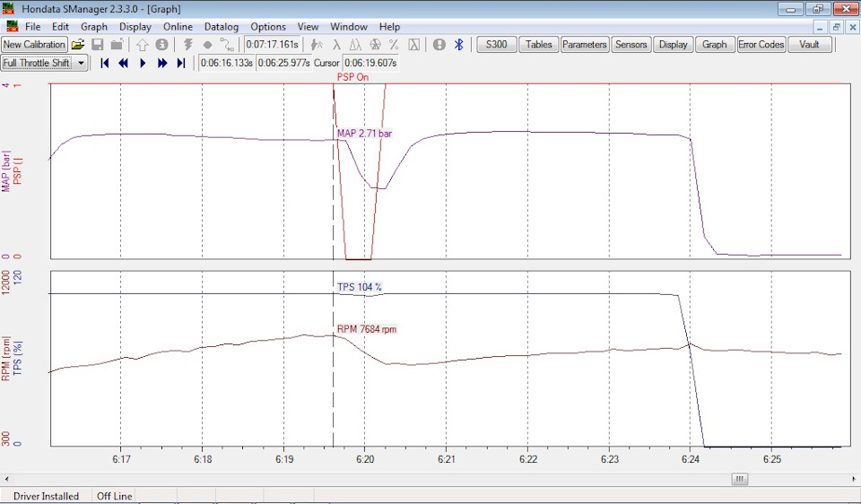Click the Parameters toolbar button

tap(584, 45)
